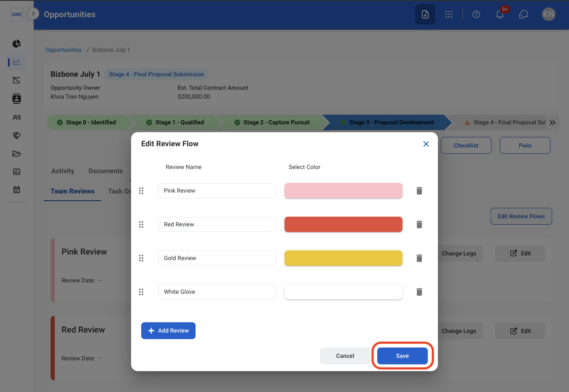Switch to the Activity tab
The height and width of the screenshot is (392, 569).
point(63,171)
